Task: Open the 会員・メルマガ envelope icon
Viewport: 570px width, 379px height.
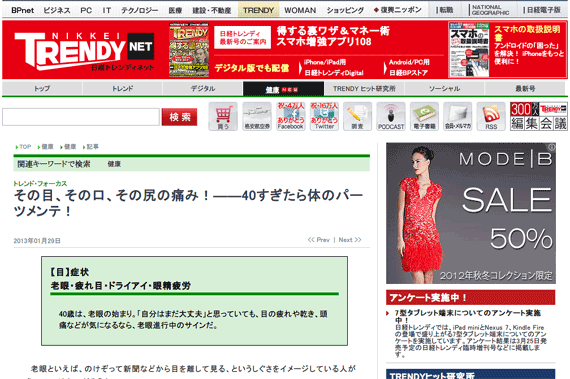Action: click(x=458, y=116)
